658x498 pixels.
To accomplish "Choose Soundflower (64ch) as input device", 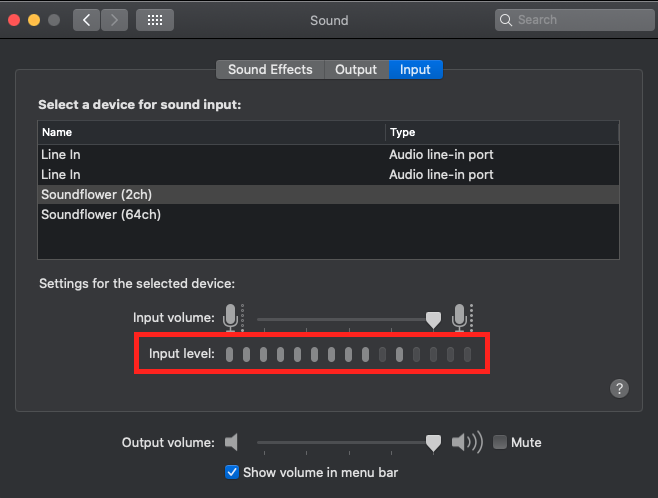I will tap(328, 215).
